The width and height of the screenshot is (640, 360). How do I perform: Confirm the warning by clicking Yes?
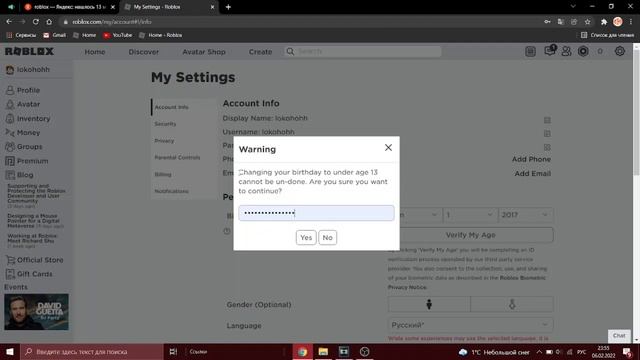click(306, 238)
